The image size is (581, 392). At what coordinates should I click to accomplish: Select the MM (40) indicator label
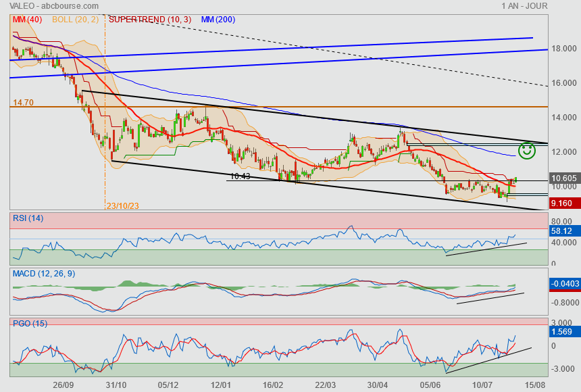(27, 20)
